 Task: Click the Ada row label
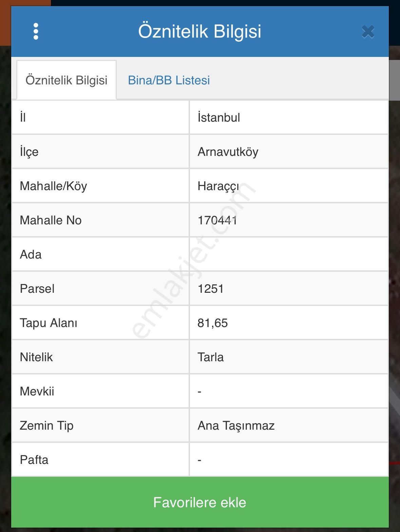31,254
